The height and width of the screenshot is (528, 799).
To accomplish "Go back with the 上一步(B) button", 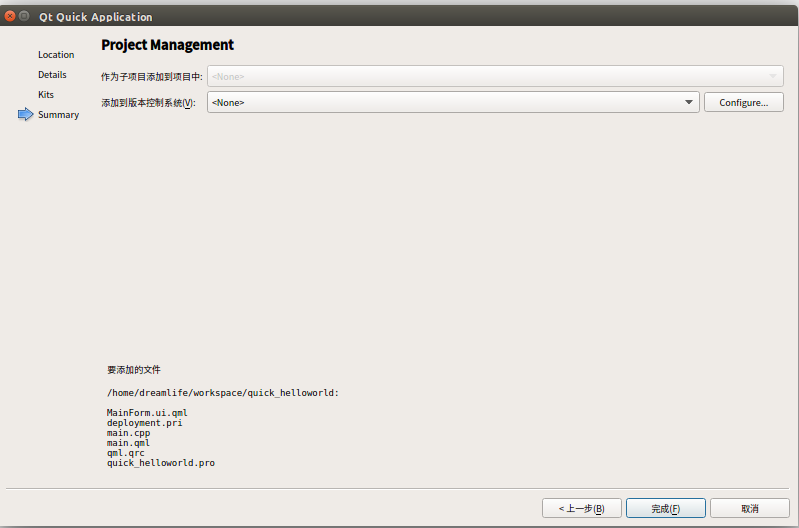I will point(581,508).
